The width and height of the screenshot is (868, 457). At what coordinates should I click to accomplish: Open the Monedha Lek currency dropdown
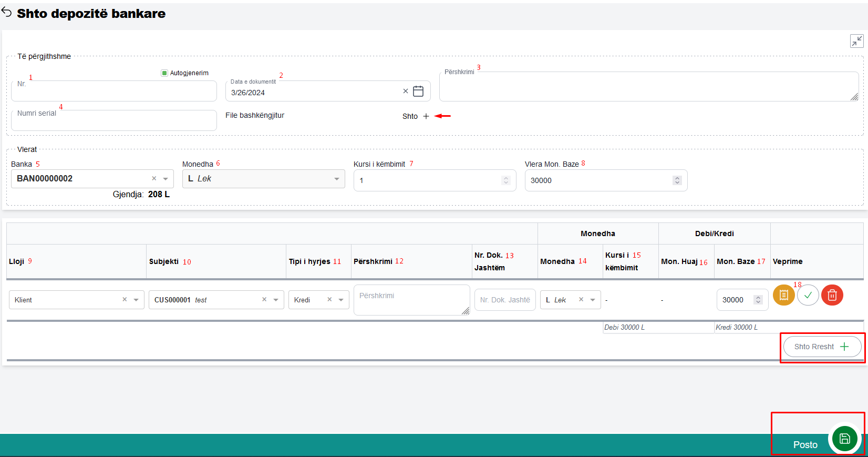(336, 179)
